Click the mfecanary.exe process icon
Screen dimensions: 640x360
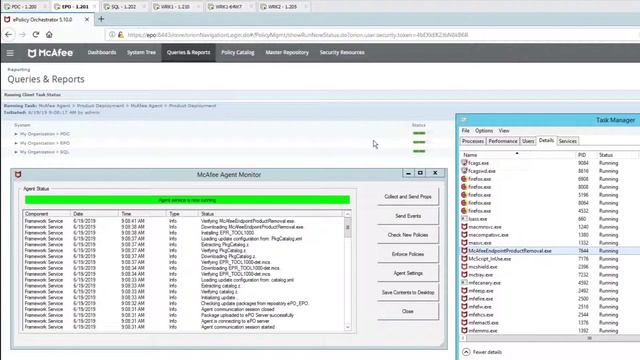click(x=464, y=282)
